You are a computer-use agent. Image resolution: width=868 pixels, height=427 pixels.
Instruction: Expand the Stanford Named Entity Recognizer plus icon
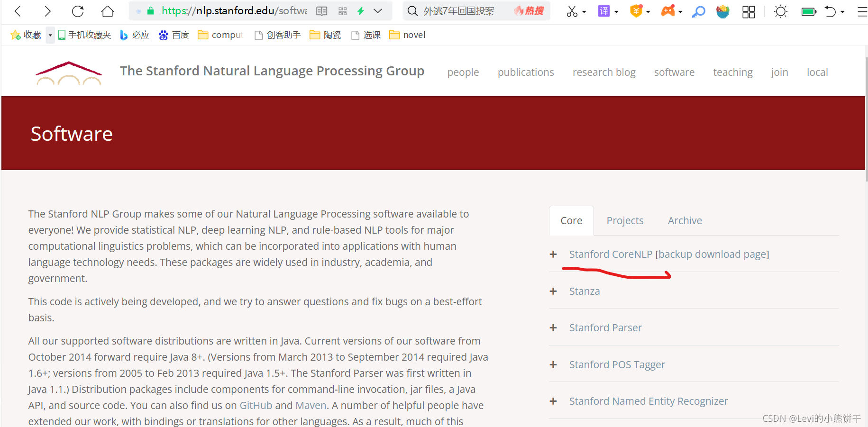(x=553, y=401)
